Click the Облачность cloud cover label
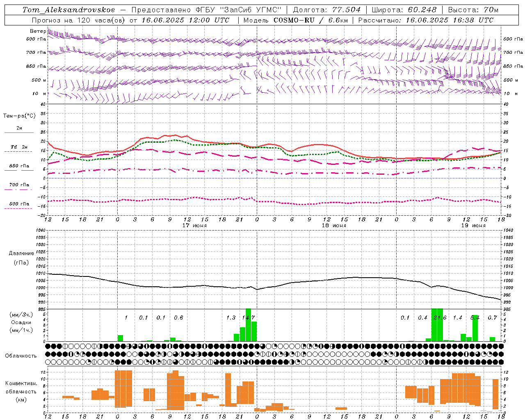This screenshot has width=525, height=420. [21, 356]
